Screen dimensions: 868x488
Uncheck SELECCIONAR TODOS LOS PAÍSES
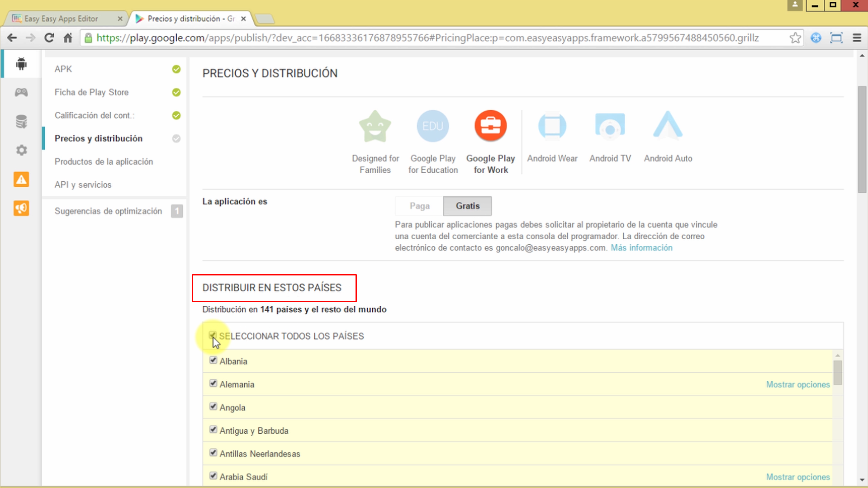point(213,335)
